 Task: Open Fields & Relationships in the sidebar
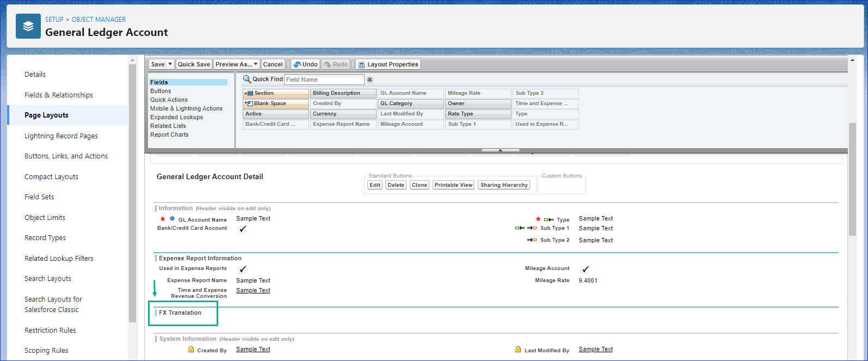point(59,95)
